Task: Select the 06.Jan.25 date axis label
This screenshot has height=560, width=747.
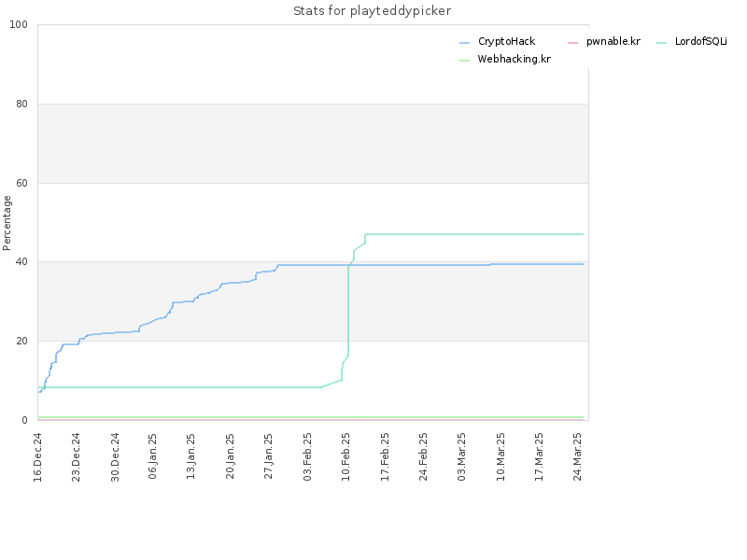Action: click(x=153, y=456)
